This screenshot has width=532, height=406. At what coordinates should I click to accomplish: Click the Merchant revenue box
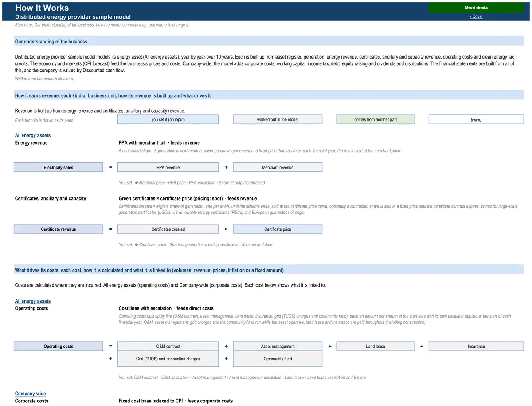[x=278, y=167]
